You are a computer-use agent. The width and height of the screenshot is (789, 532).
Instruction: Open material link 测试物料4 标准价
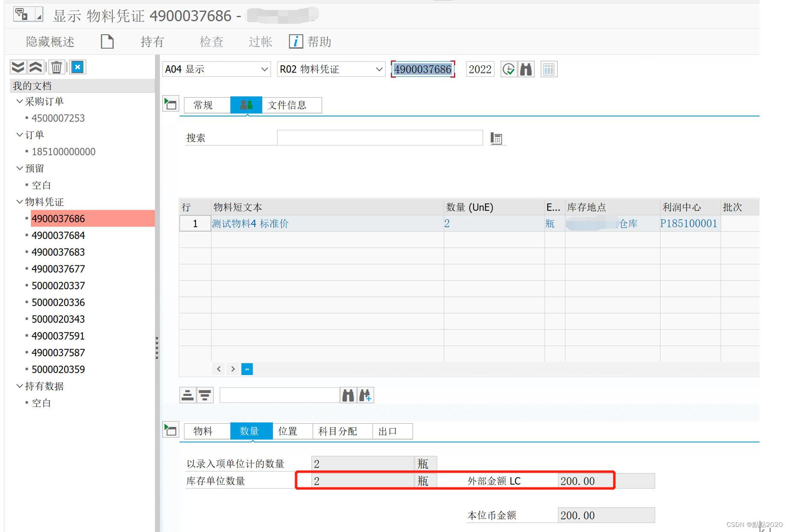(250, 224)
